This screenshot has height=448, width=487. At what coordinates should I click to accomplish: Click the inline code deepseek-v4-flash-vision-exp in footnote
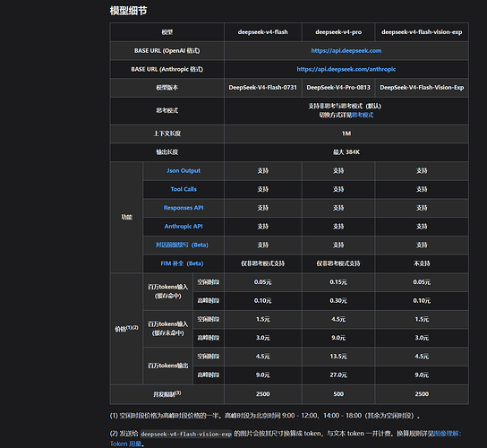(186, 434)
